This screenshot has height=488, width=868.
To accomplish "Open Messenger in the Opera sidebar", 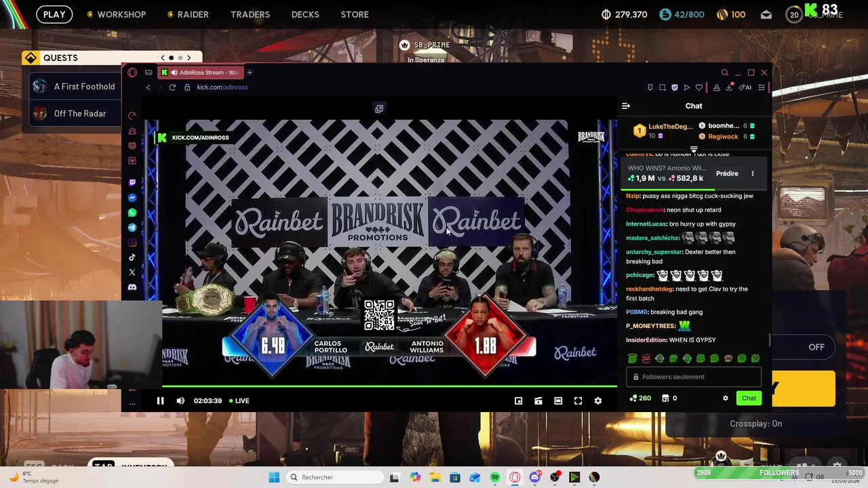I will pyautogui.click(x=132, y=198).
